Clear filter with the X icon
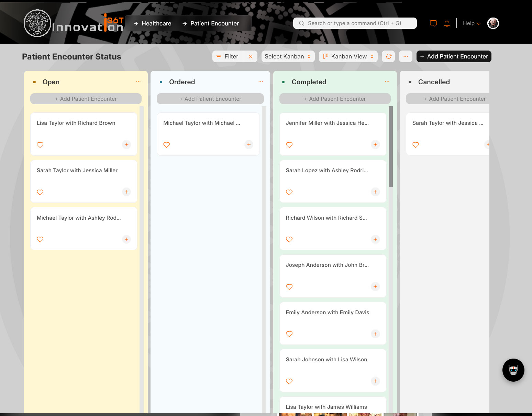Image resolution: width=532 pixels, height=416 pixels. pos(251,56)
